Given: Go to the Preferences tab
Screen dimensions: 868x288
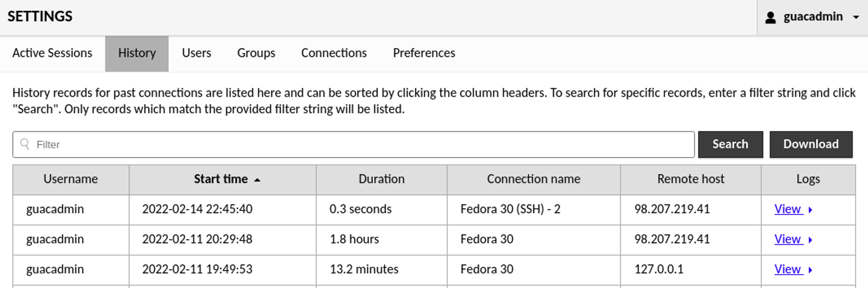Looking at the screenshot, I should click(424, 53).
